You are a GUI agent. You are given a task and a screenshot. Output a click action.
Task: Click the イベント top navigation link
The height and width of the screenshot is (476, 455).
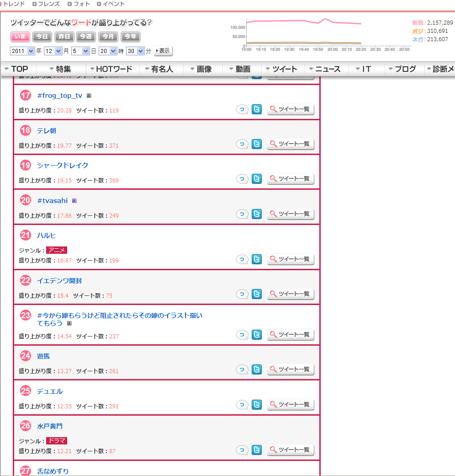111,4
